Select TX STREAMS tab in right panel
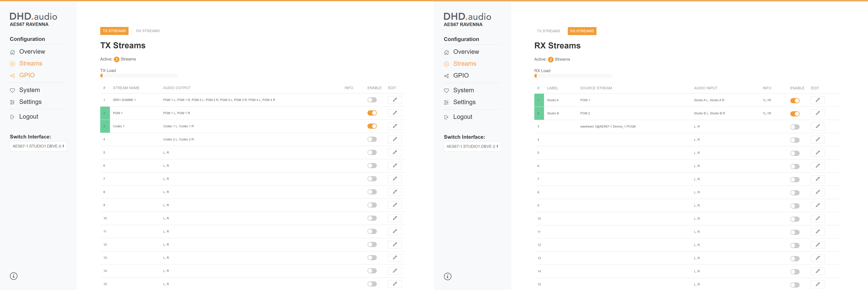The image size is (868, 290). point(548,31)
